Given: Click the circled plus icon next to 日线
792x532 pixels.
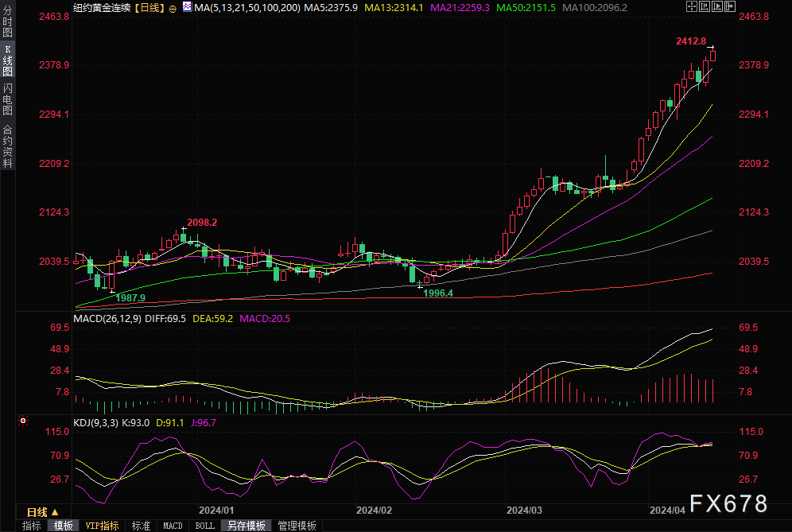Looking at the screenshot, I should pyautogui.click(x=173, y=9).
